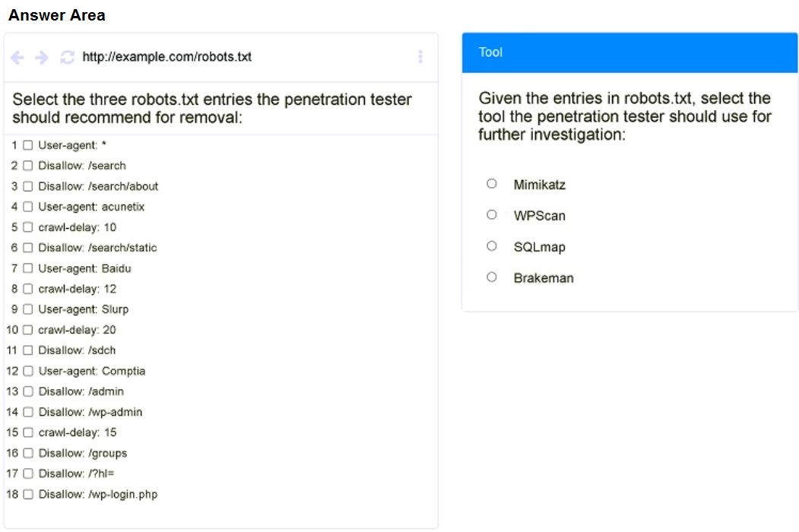Viewport: 799px width, 532px height.
Task: Pick the SQLmap radio button
Action: [492, 246]
